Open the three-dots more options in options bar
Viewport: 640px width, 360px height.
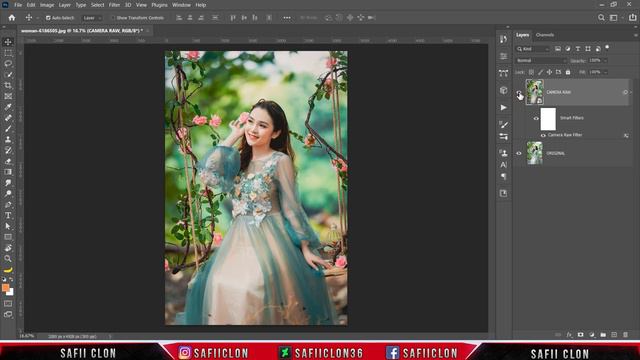pos(287,18)
